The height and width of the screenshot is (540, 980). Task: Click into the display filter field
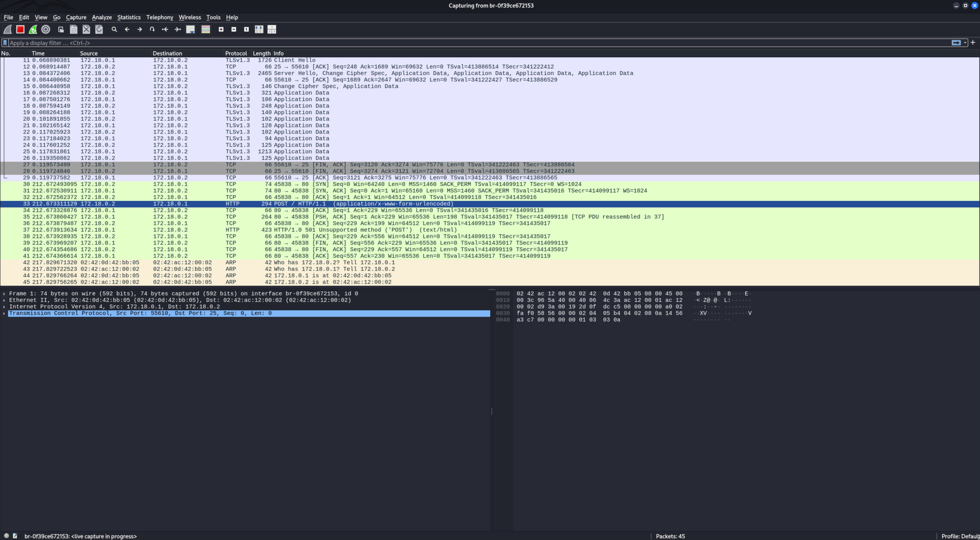pos(479,43)
